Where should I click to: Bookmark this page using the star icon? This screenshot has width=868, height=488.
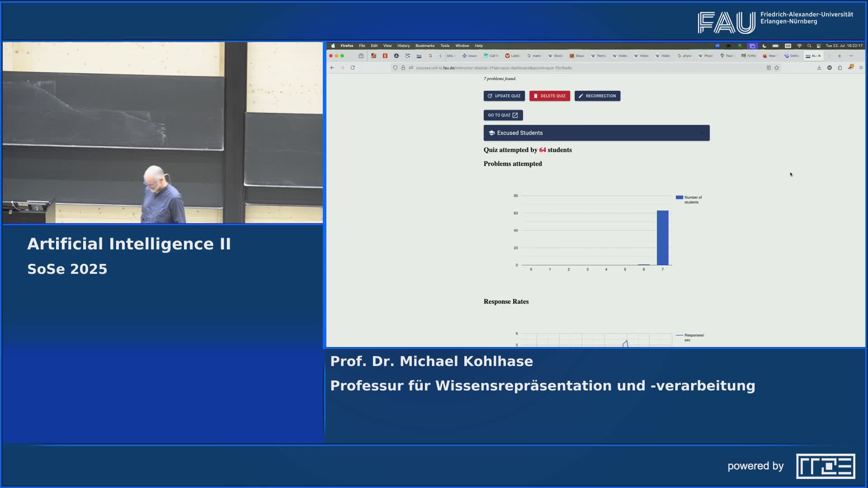pos(777,67)
